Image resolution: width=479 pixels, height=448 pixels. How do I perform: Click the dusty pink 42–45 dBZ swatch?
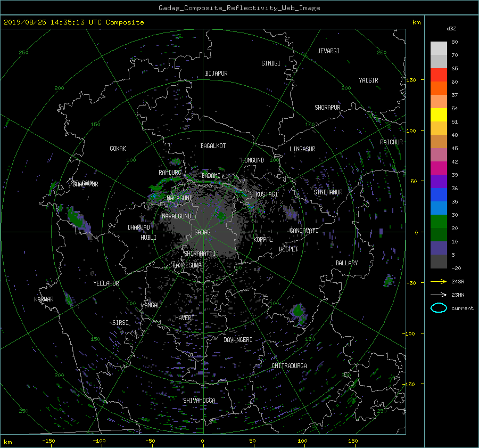coord(439,154)
